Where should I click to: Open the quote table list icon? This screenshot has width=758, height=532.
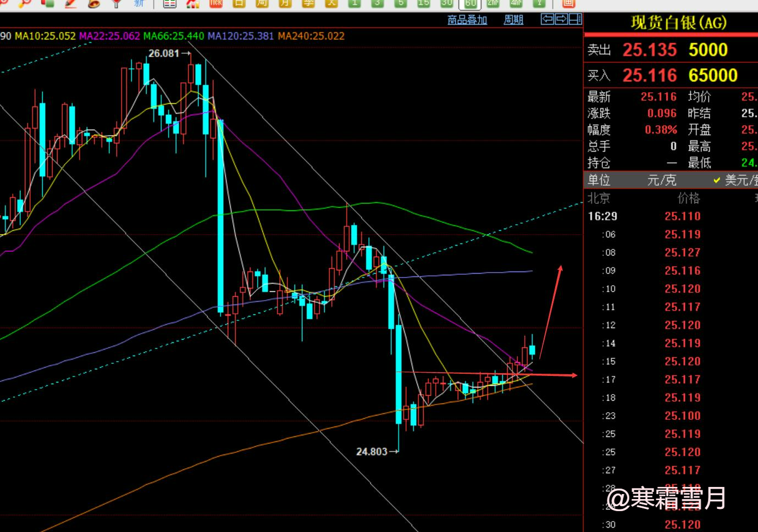click(x=170, y=3)
